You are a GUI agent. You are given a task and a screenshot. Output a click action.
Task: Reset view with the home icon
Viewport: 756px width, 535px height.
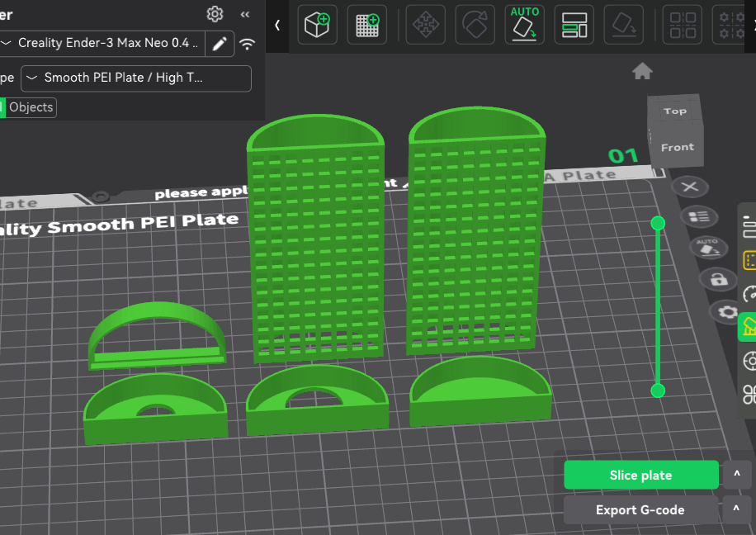coord(642,71)
